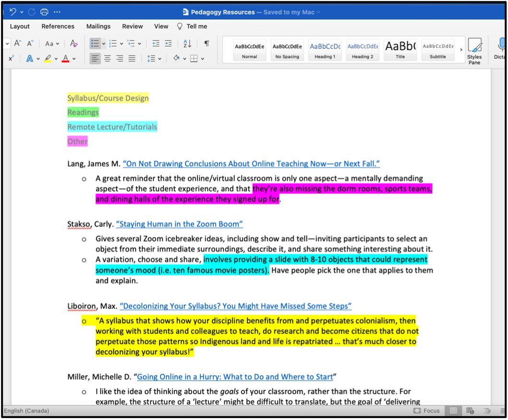Expand the line spacing dropdown arrow
Viewport: 508px width, 420px height.
point(160,58)
